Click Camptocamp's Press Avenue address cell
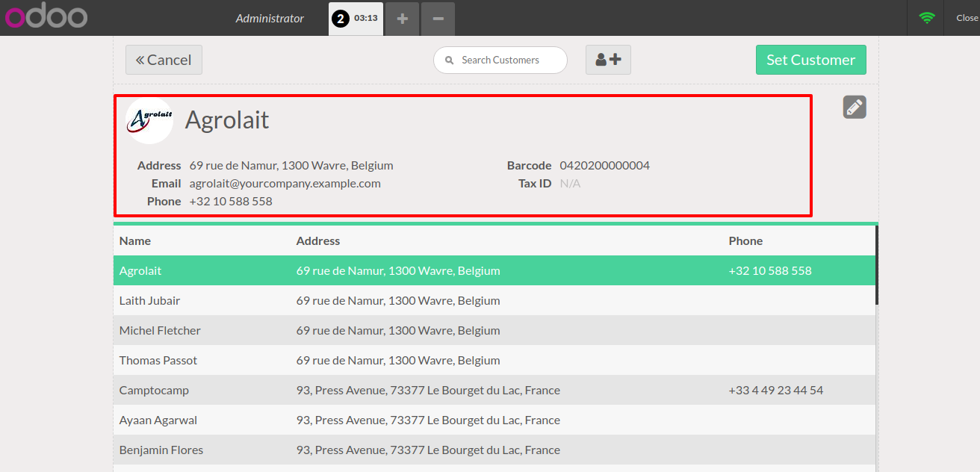The image size is (980, 472). coord(428,390)
